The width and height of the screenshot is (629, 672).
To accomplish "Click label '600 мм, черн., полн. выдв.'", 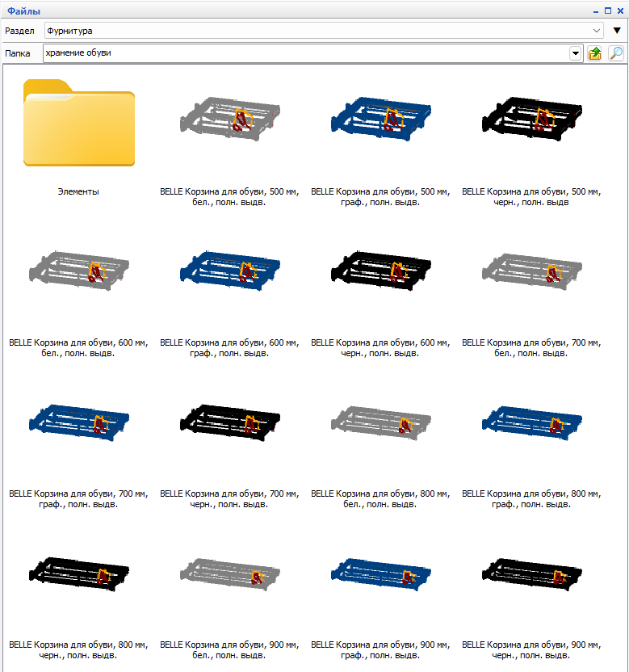I will (x=380, y=348).
